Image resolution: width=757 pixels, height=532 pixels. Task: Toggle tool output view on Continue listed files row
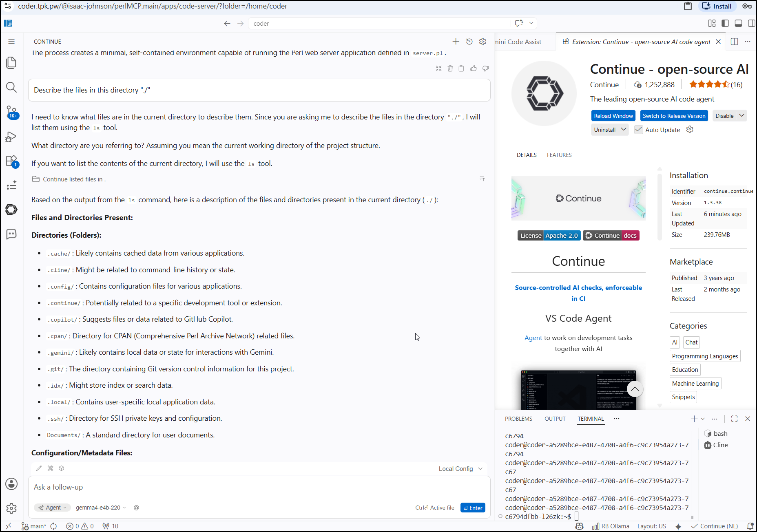[483, 179]
